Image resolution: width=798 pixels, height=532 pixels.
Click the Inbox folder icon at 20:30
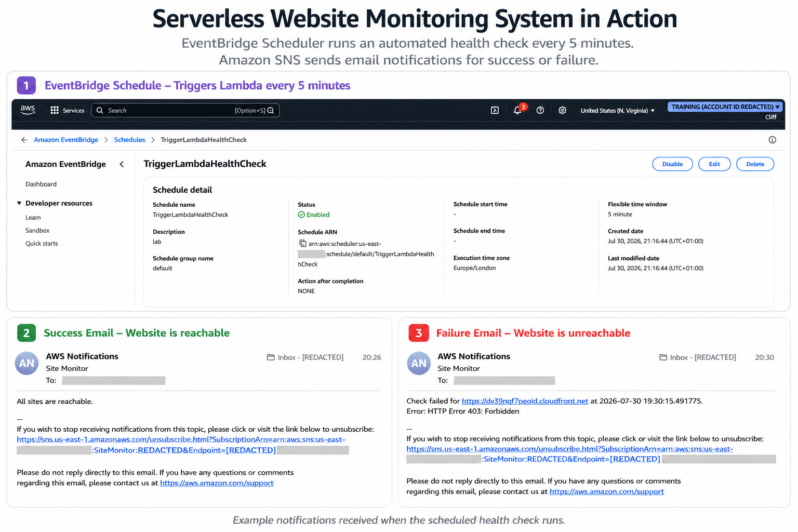point(663,357)
